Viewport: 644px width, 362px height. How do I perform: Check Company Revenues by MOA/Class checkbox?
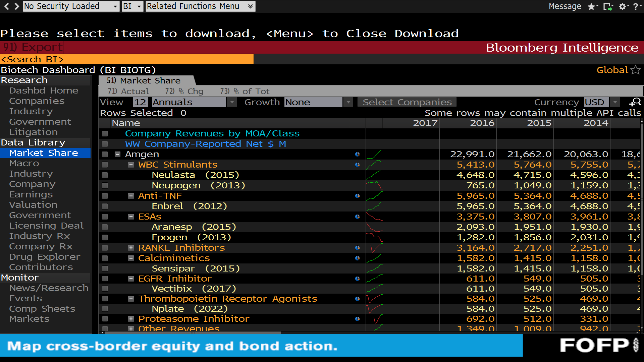pyautogui.click(x=105, y=133)
